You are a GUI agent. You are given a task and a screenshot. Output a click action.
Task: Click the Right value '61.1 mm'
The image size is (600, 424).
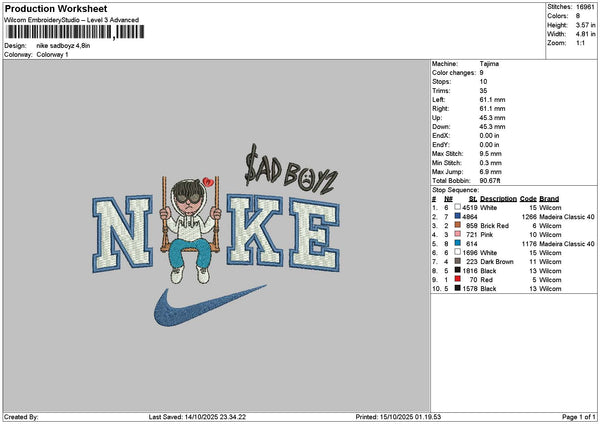click(492, 109)
